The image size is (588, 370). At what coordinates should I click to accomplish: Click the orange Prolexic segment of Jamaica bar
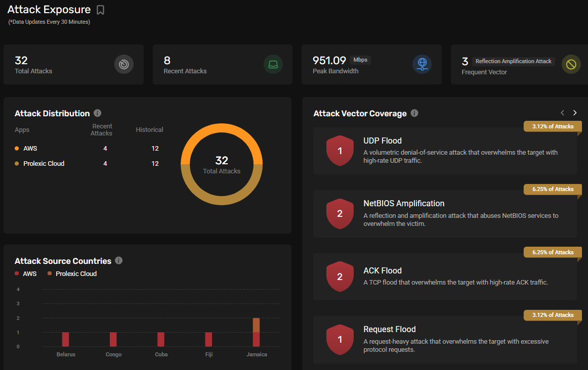256,325
